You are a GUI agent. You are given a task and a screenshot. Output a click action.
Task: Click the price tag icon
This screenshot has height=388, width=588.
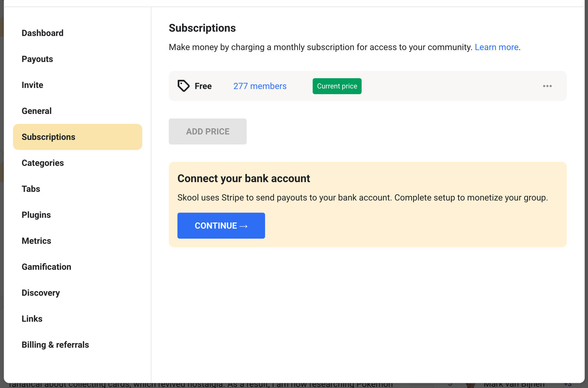click(183, 86)
